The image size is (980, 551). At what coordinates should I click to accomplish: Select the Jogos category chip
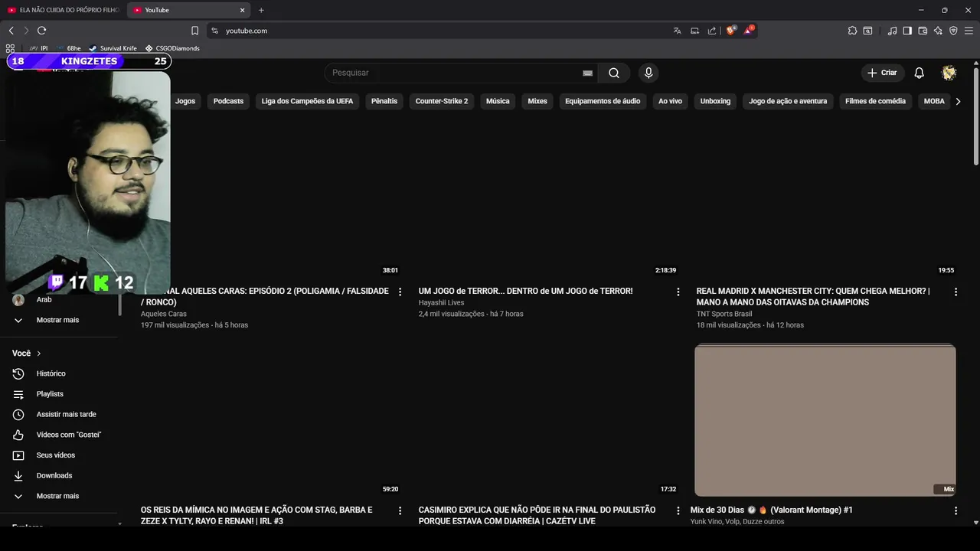(x=185, y=101)
